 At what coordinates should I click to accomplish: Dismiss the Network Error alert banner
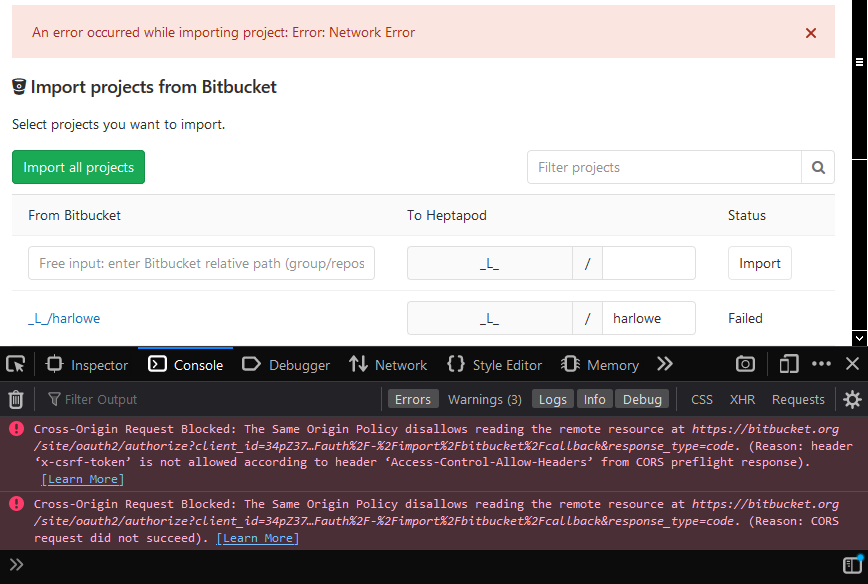point(811,33)
